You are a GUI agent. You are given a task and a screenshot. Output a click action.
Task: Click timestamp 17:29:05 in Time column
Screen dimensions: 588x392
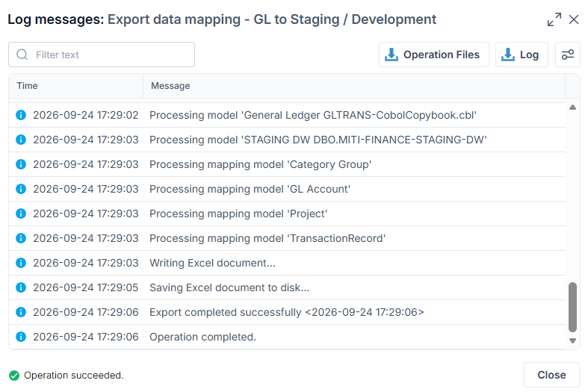pos(85,287)
